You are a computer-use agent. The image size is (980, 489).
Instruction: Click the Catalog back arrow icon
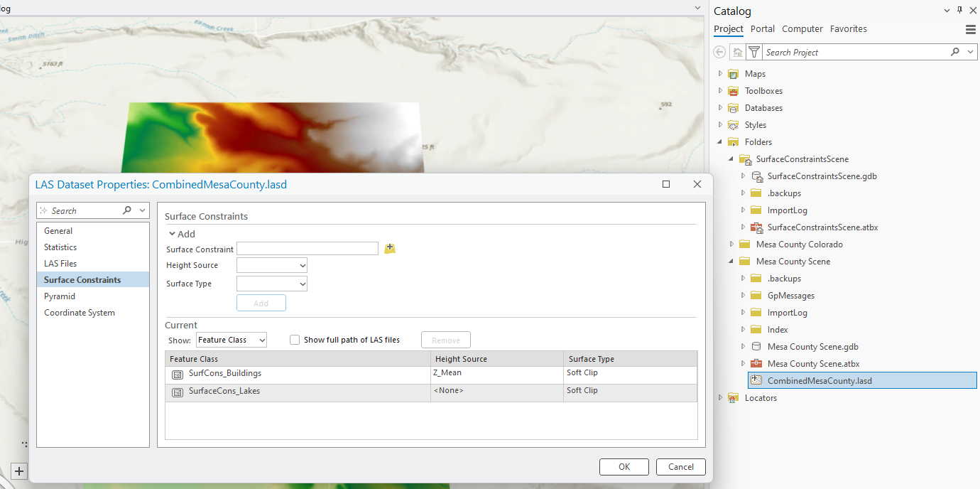click(x=720, y=52)
